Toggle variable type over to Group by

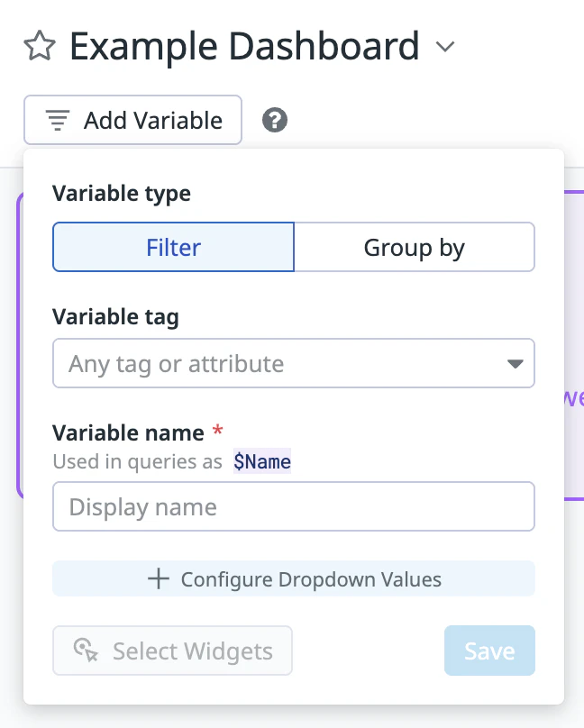pyautogui.click(x=415, y=247)
